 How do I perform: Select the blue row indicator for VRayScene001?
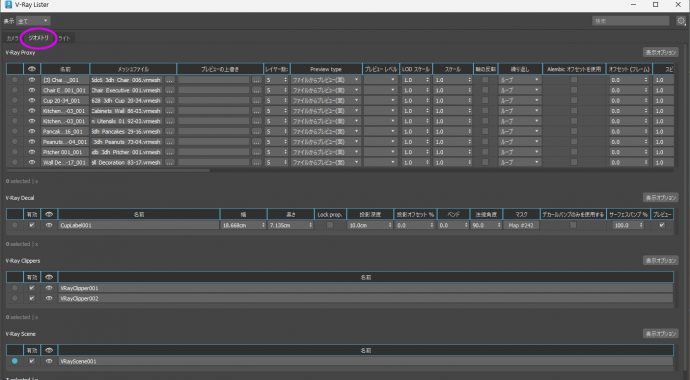tap(15, 361)
